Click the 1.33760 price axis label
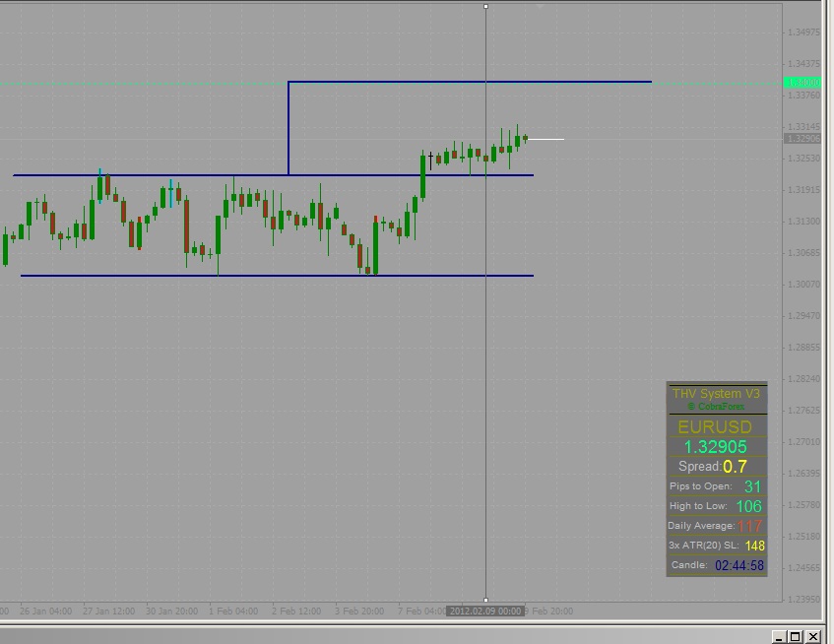 click(x=803, y=96)
